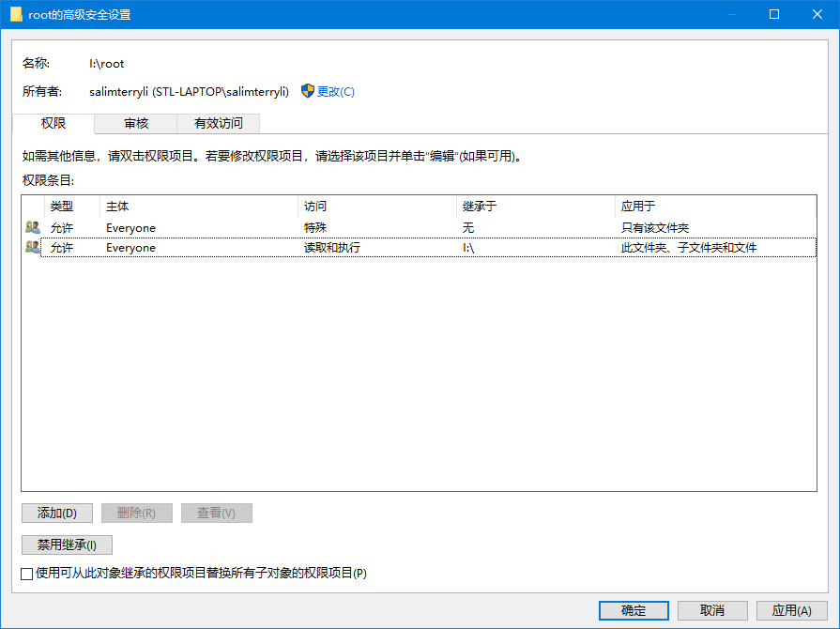
Task: Click the I:\ inherited-from cell
Action: tap(468, 248)
